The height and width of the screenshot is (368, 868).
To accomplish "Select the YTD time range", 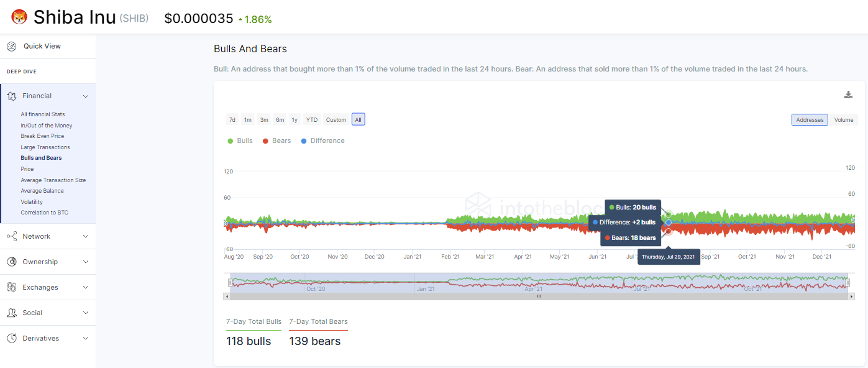I will 312,119.
